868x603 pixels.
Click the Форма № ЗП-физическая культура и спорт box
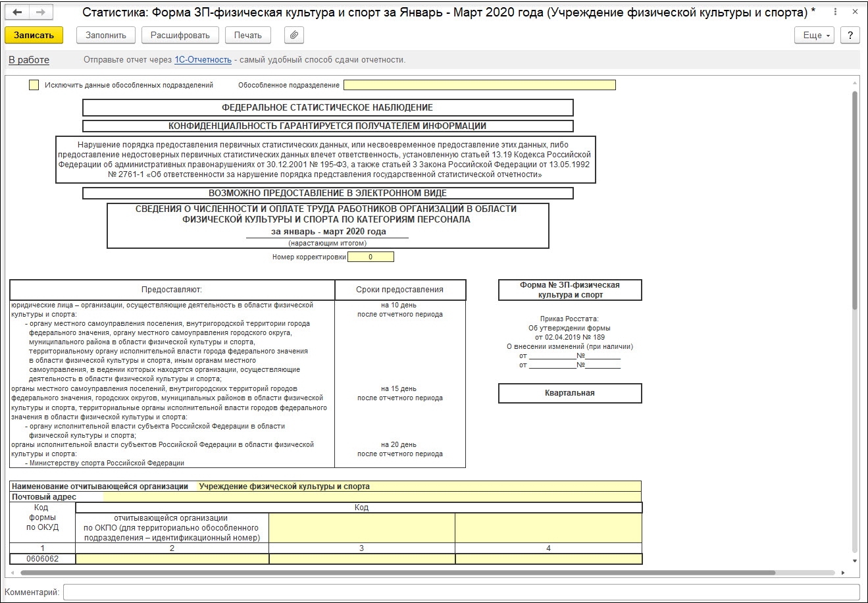pos(570,290)
